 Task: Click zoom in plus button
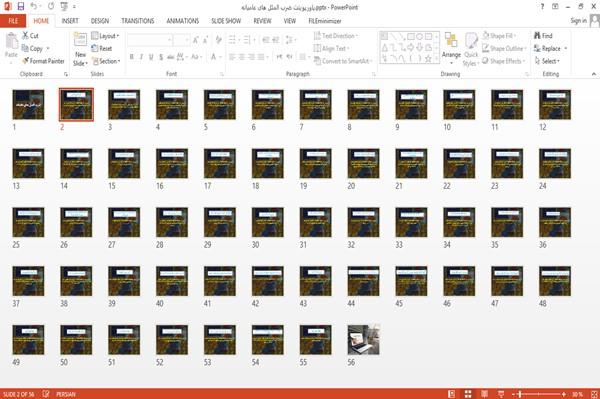click(x=564, y=394)
